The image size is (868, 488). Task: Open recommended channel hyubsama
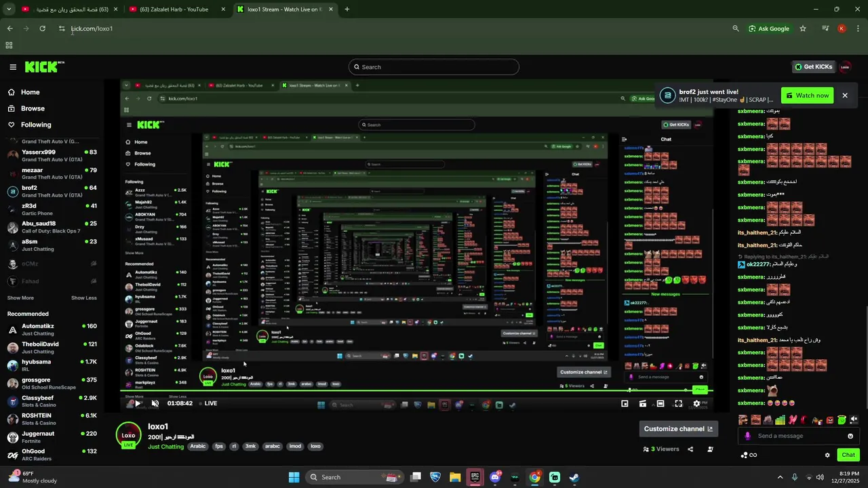[x=52, y=365]
